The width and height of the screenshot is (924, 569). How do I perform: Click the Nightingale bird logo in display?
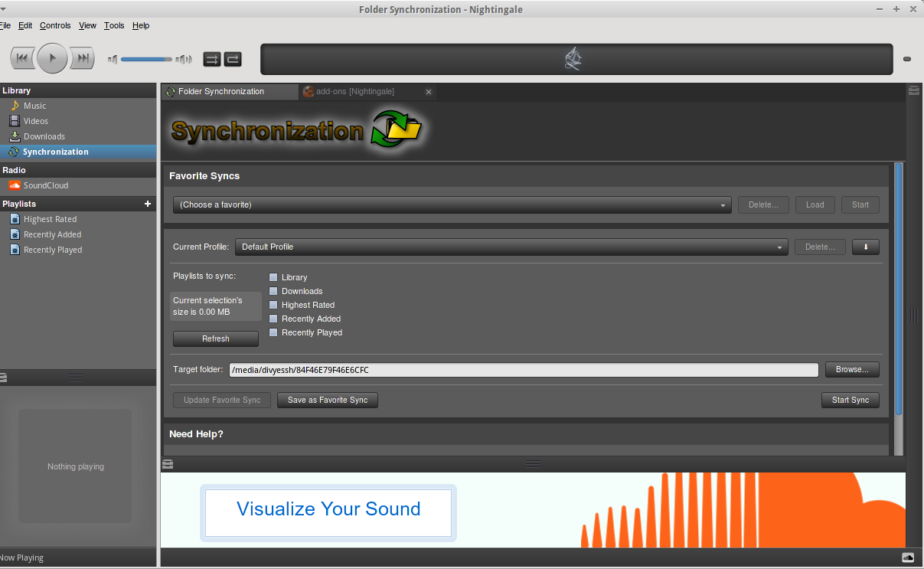click(x=574, y=59)
